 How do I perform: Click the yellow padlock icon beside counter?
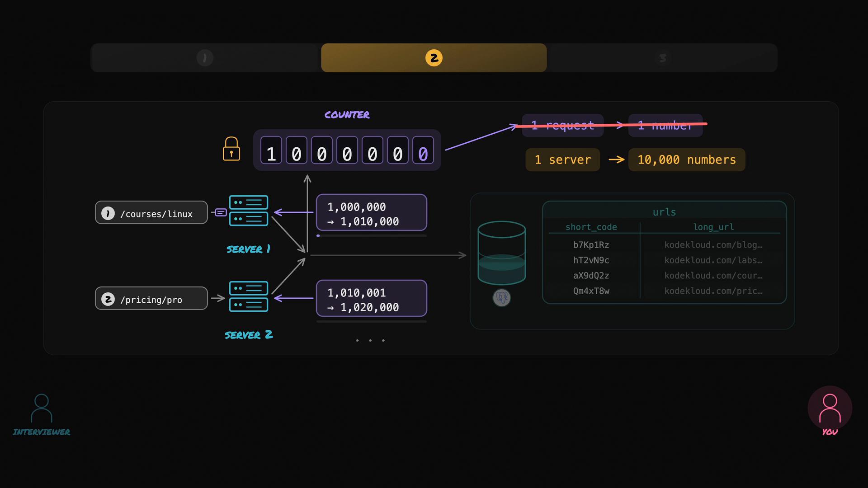(231, 149)
